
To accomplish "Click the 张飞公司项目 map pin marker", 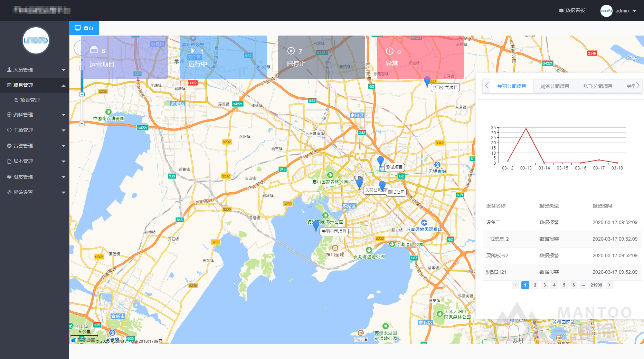I will click(x=427, y=81).
